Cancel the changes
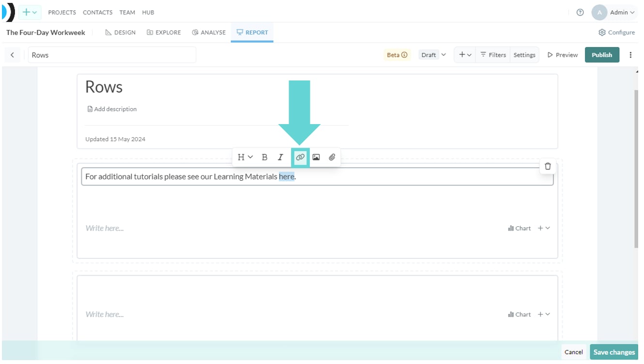 [573, 352]
